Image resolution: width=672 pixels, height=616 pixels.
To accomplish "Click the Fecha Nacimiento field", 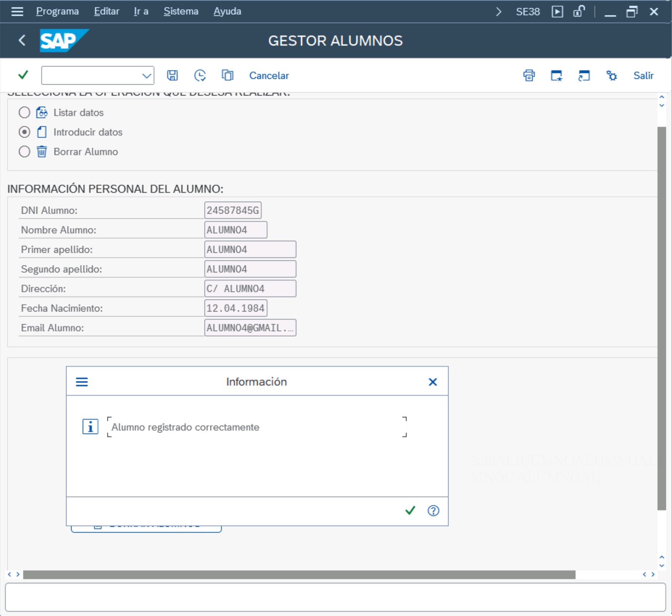I will coord(236,308).
